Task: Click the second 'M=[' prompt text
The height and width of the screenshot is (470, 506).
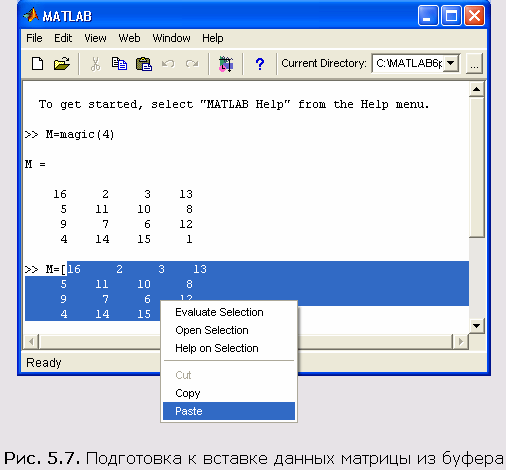Action: tap(46, 269)
